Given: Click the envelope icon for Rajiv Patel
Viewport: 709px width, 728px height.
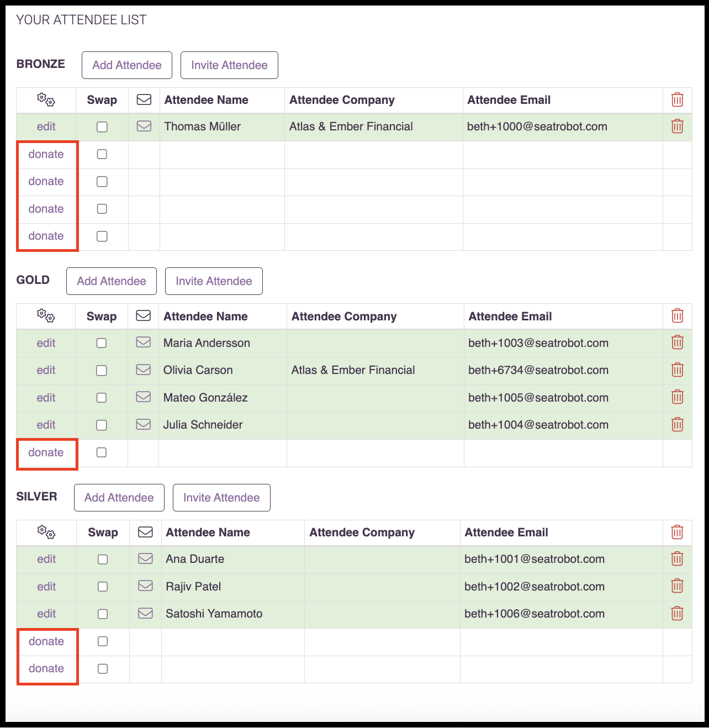Looking at the screenshot, I should click(145, 586).
